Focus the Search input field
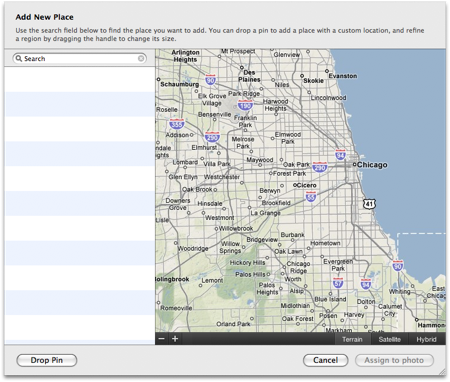450x382 pixels. (79, 59)
